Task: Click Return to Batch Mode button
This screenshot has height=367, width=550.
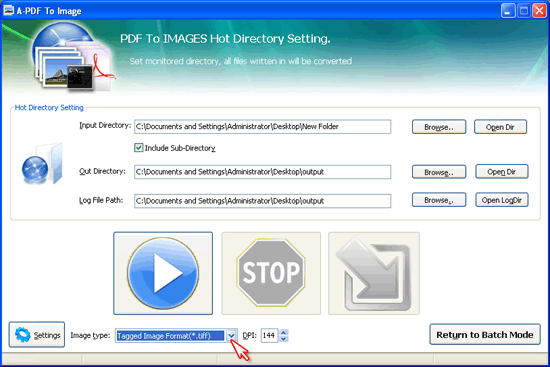Action: [x=485, y=334]
